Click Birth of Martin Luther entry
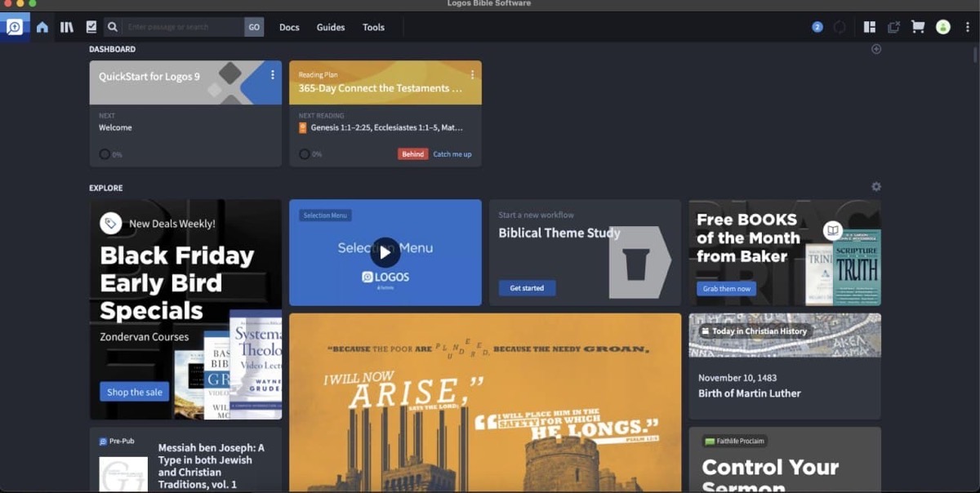The height and width of the screenshot is (493, 980). point(750,393)
